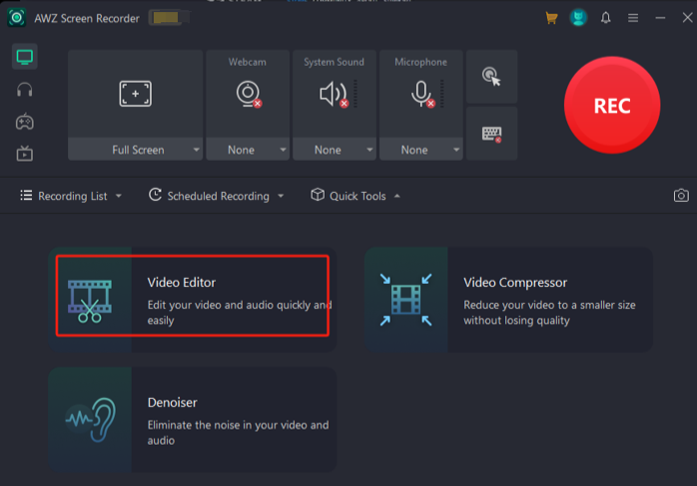Click the Scheduled Recording clock icon
697x486 pixels.
(x=155, y=195)
